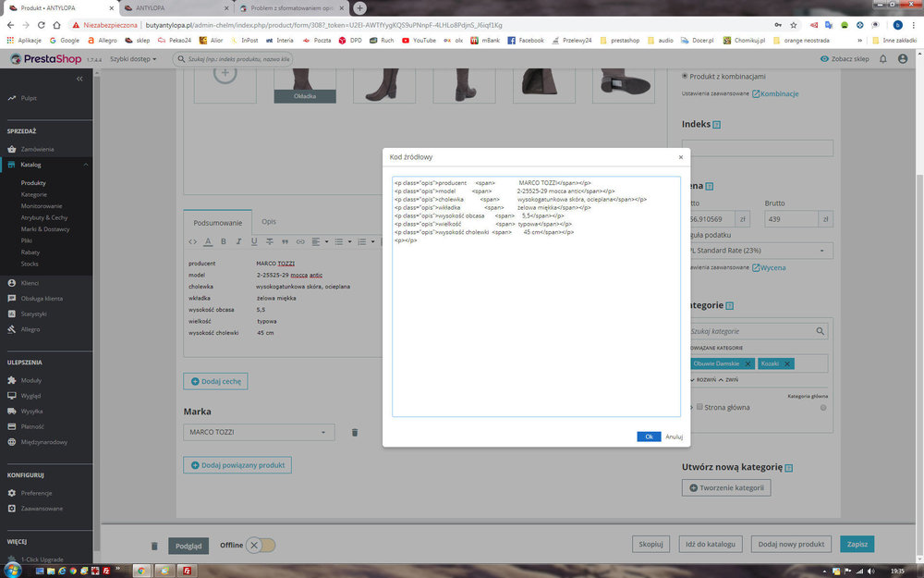The image size is (924, 578).
Task: Open the Marka MARCO TOZZI dropdown
Action: click(259, 432)
